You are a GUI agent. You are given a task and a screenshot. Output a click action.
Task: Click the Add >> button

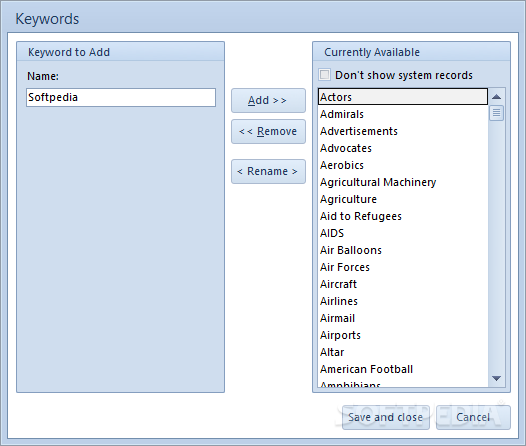point(268,100)
